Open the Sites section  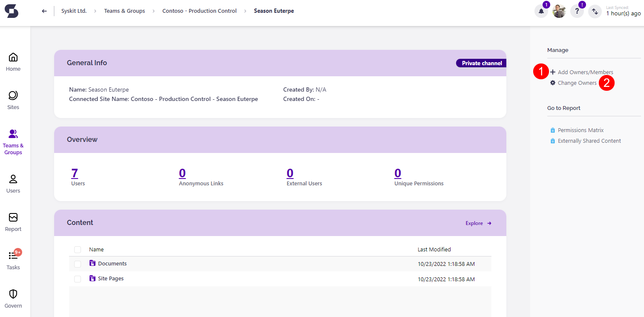click(13, 99)
